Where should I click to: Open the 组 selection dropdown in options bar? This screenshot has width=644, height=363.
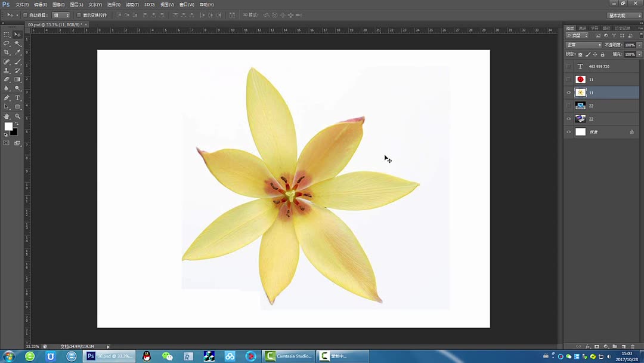[x=61, y=14]
